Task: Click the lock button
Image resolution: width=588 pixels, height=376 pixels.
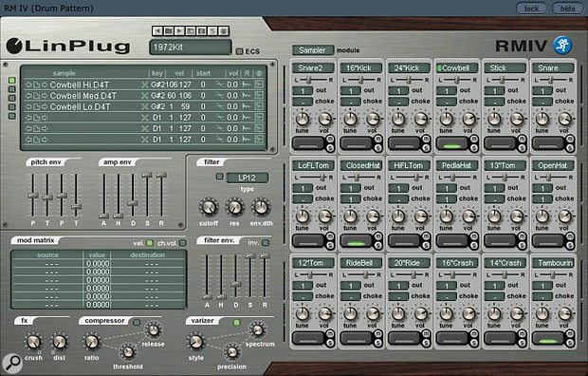Action: [531, 9]
